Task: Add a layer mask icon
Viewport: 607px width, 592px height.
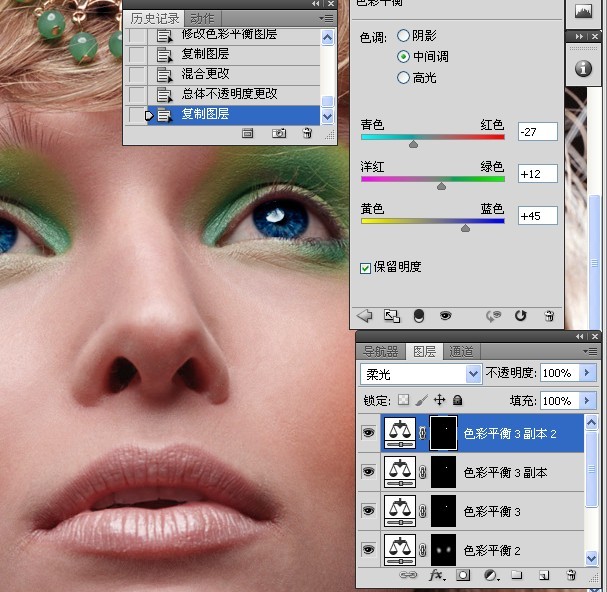Action: 463,575
